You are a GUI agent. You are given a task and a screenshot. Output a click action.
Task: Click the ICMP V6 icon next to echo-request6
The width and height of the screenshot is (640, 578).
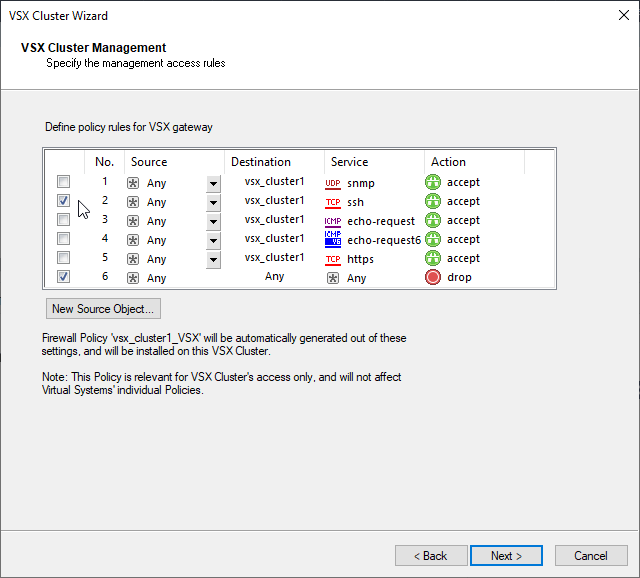pyautogui.click(x=333, y=239)
